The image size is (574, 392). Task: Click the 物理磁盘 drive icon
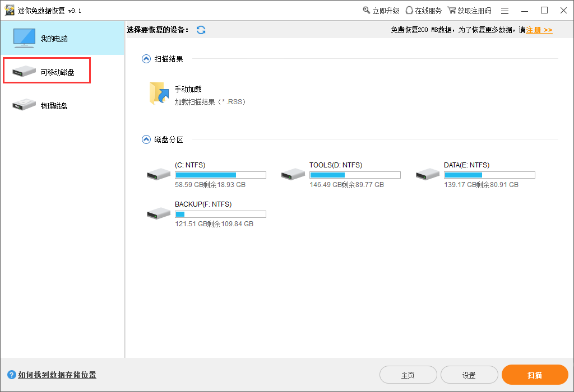coord(24,105)
